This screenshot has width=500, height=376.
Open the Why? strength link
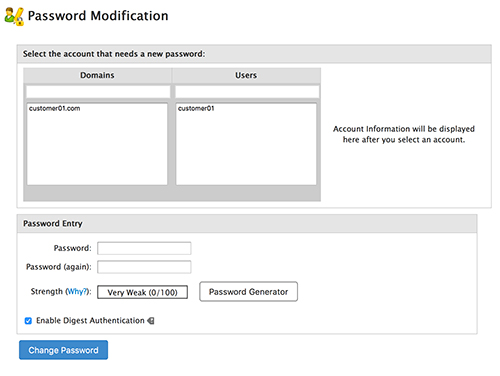77,291
